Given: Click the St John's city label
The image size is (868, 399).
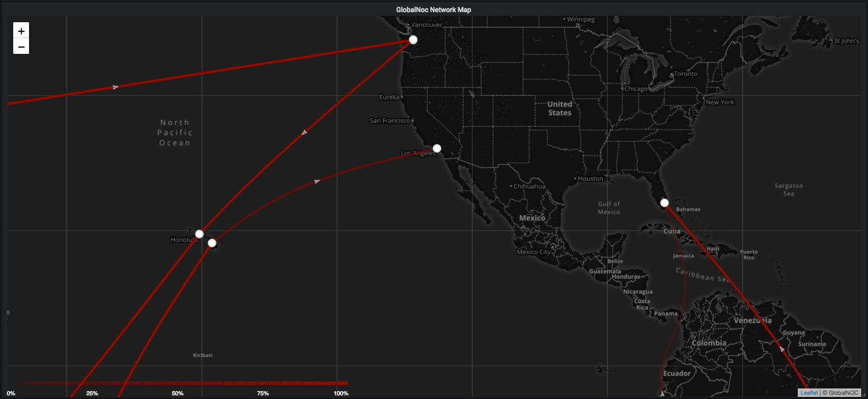Looking at the screenshot, I should click(x=846, y=41).
